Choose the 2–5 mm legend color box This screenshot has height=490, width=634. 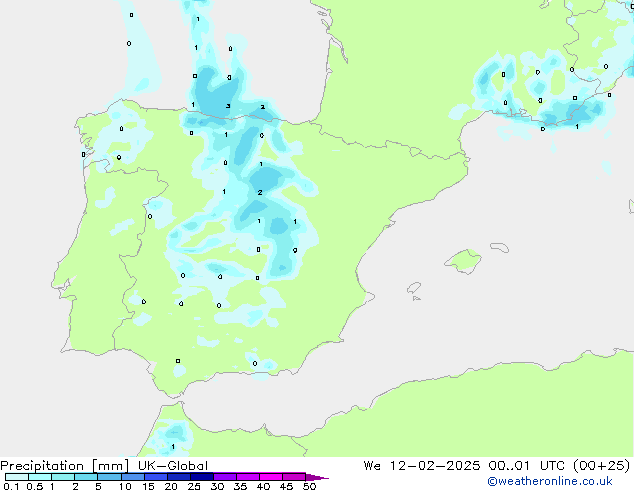tap(86, 477)
